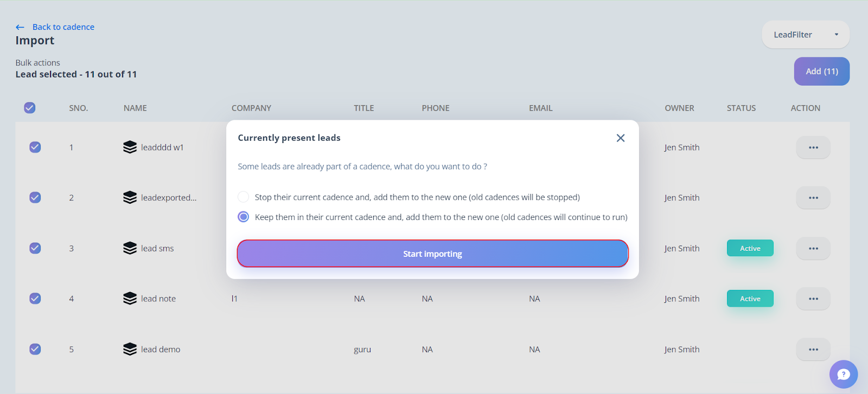Viewport: 868px width, 394px height.
Task: Click the stack icon next to lead sms
Action: (130, 248)
